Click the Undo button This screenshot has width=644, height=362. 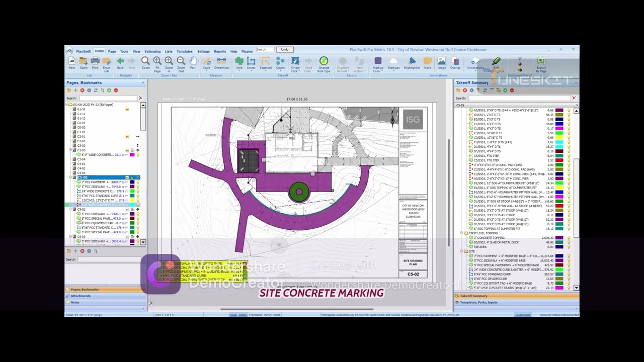(285, 49)
